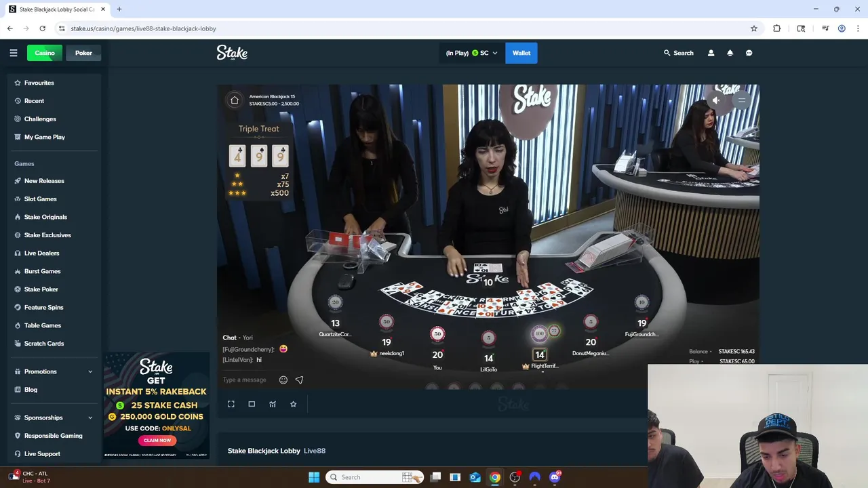Open OBS Studio from the taskbar
Viewport: 868px width, 488px height.
(515, 477)
